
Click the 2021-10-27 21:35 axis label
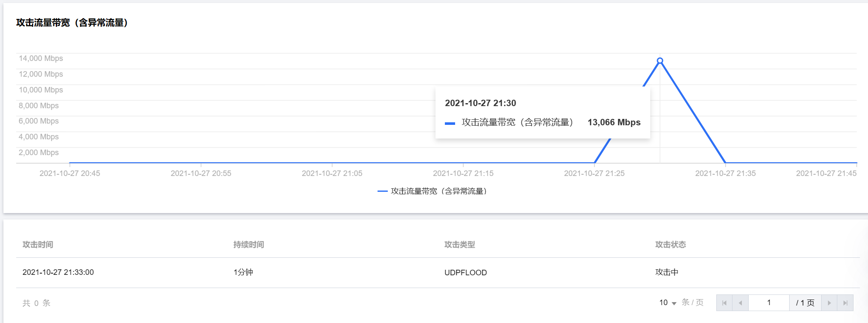[x=726, y=173]
